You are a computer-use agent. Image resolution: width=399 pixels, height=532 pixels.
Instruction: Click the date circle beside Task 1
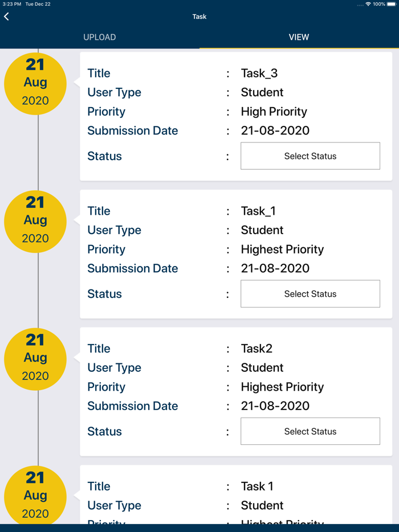(x=35, y=496)
